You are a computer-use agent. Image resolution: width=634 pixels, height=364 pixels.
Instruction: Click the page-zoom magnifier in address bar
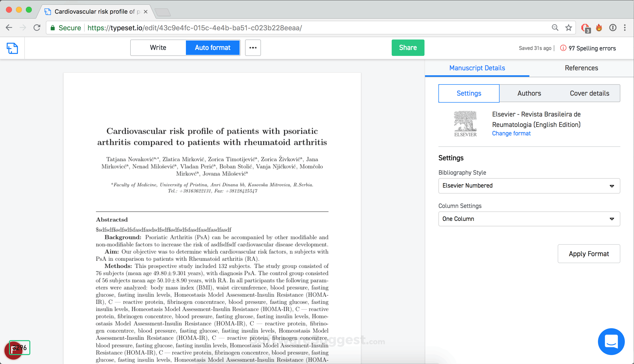(555, 28)
